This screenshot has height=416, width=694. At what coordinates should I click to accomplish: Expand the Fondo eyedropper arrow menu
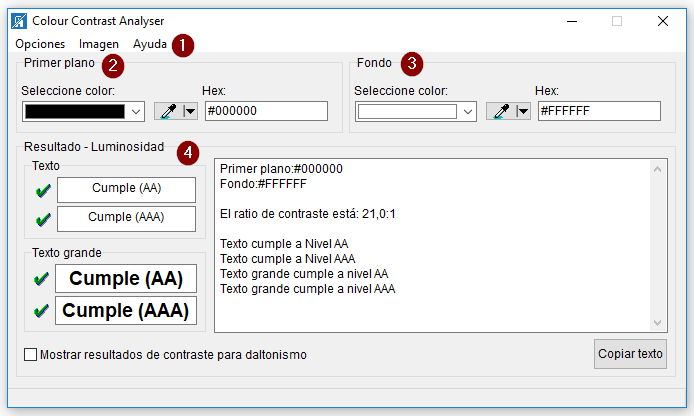pos(521,111)
